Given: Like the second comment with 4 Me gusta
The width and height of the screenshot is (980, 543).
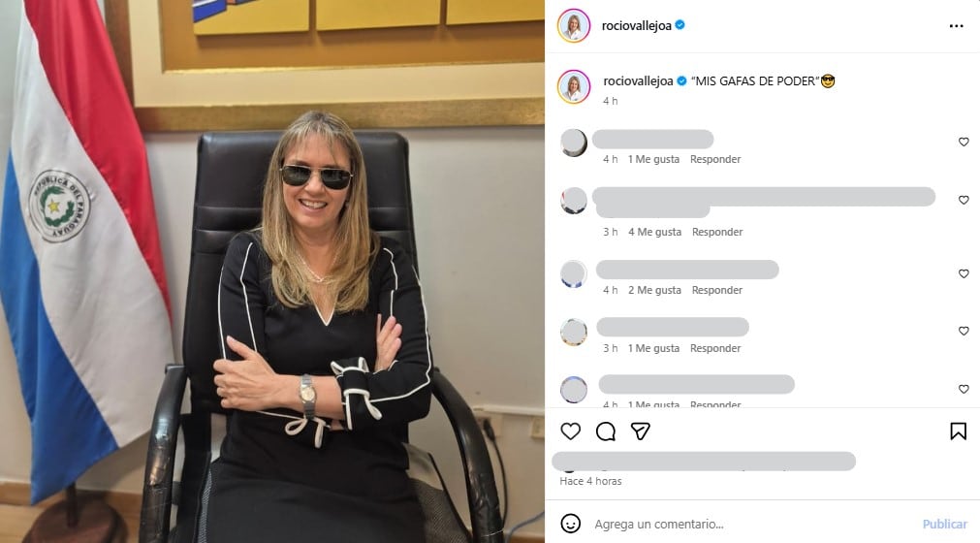Looking at the screenshot, I should pos(964,200).
